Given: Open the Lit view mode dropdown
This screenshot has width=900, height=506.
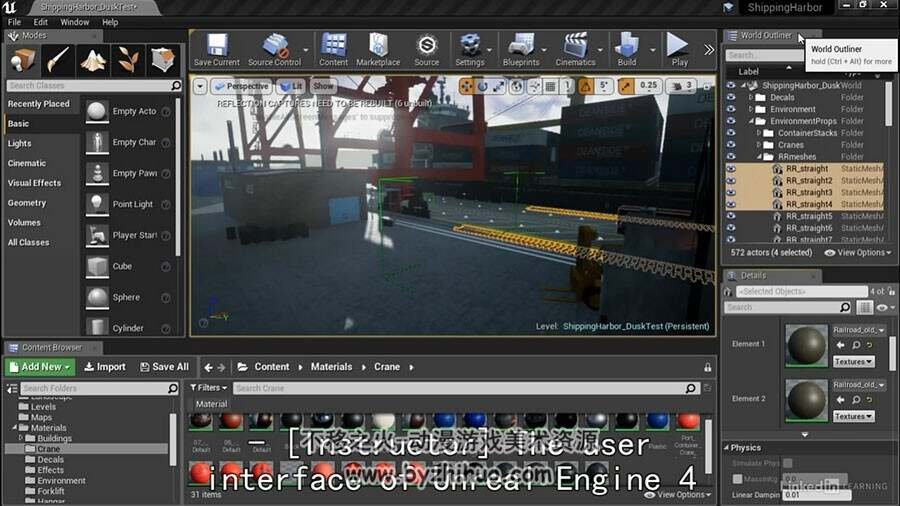Looking at the screenshot, I should (x=290, y=86).
